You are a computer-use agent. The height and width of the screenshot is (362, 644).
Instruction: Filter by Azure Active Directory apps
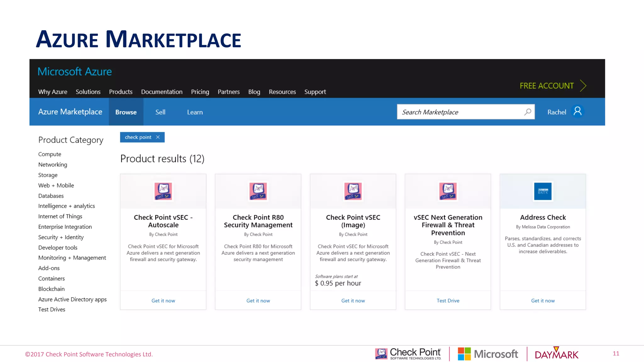tap(72, 299)
